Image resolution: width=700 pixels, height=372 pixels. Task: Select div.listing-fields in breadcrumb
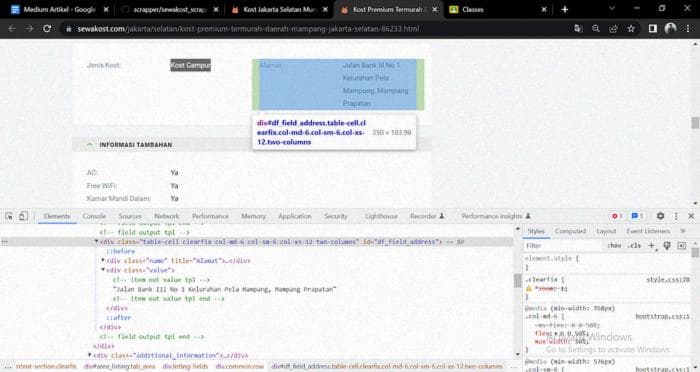(x=185, y=366)
